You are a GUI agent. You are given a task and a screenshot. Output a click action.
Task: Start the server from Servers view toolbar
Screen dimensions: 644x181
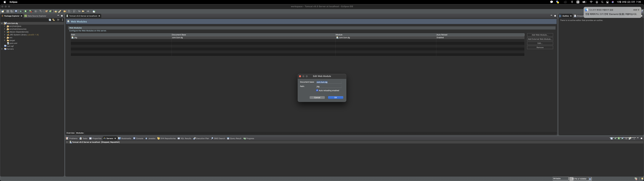(x=619, y=138)
